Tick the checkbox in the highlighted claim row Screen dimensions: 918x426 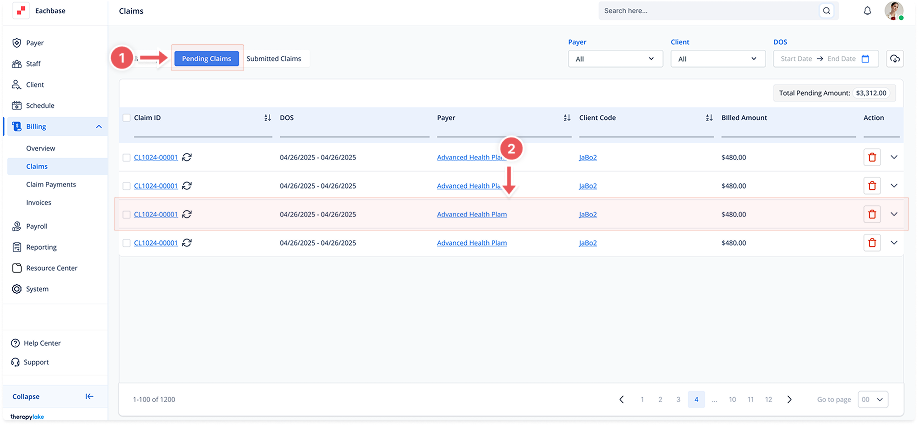(x=126, y=214)
